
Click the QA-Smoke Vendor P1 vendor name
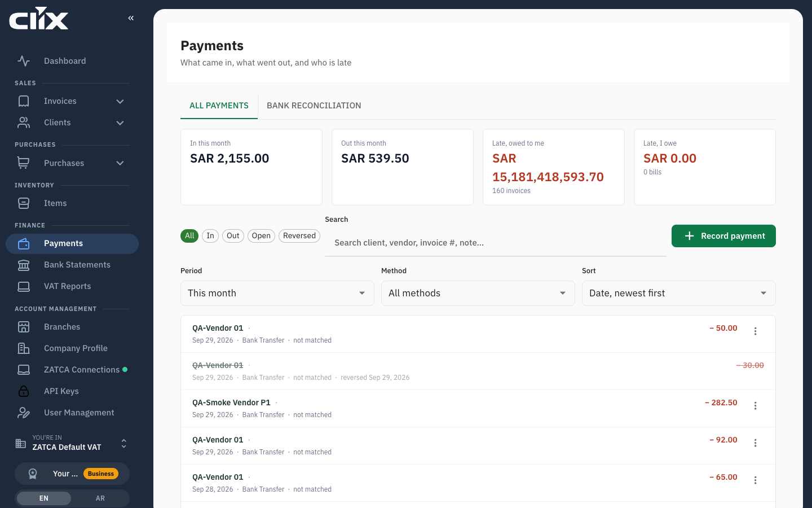click(x=231, y=402)
